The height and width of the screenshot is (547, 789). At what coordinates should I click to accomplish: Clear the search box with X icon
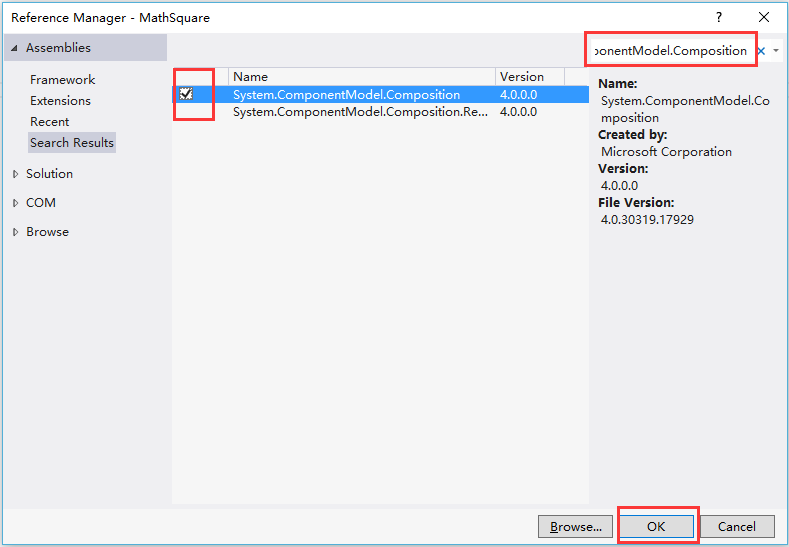(x=761, y=51)
